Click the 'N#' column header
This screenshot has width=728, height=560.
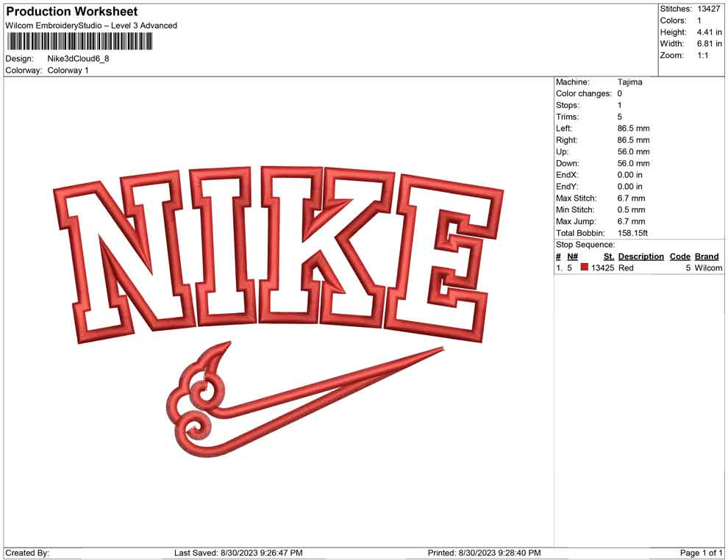click(572, 256)
